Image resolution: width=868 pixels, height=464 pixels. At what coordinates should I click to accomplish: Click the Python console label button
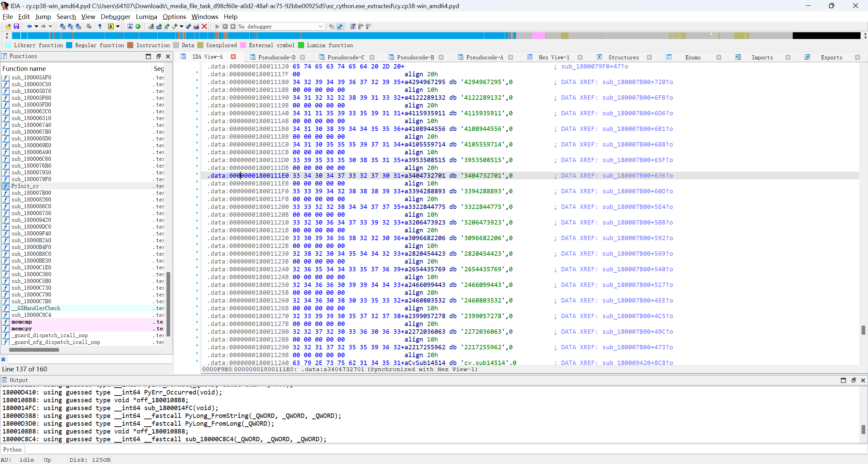(x=13, y=449)
